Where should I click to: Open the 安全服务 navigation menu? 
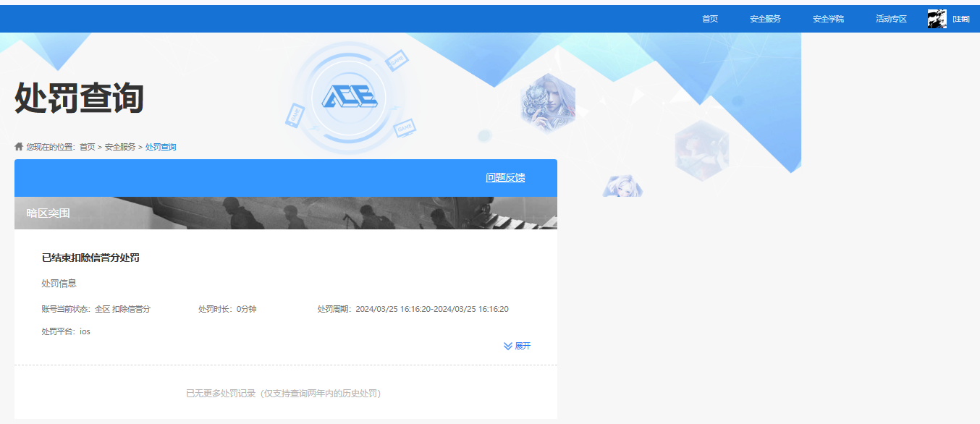pos(765,19)
